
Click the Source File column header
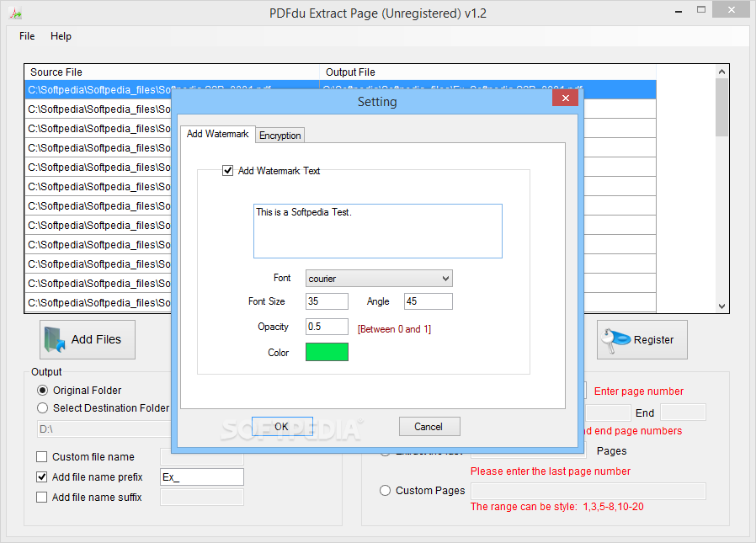click(x=172, y=72)
